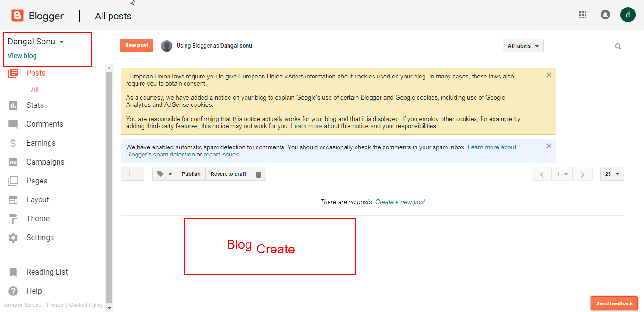
Task: Click Create a new post link
Action: pyautogui.click(x=400, y=202)
